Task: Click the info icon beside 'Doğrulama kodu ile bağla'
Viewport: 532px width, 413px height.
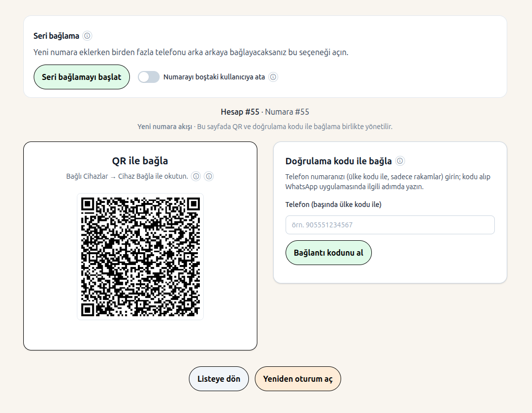Action: [x=400, y=161]
